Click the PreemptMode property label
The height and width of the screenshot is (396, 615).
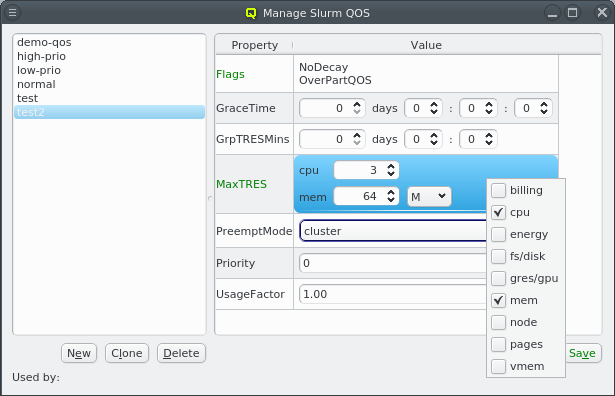pyautogui.click(x=254, y=231)
